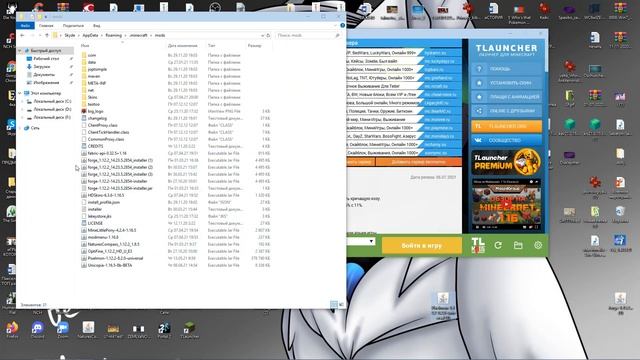Sort by the Дата изменения column header
The image size is (640, 360).
[x=182, y=46]
